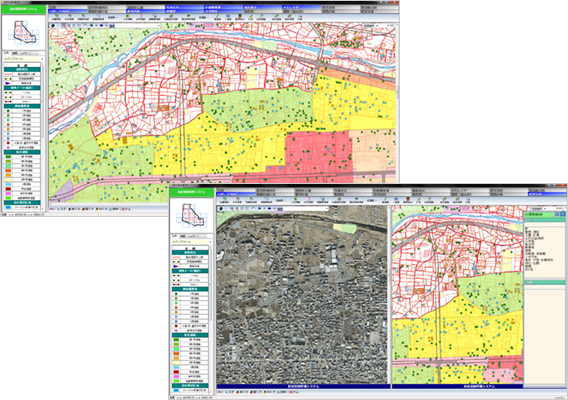The image size is (568, 400).
Task: Click the blue caption bar under the aerial photo
Action: click(304, 387)
